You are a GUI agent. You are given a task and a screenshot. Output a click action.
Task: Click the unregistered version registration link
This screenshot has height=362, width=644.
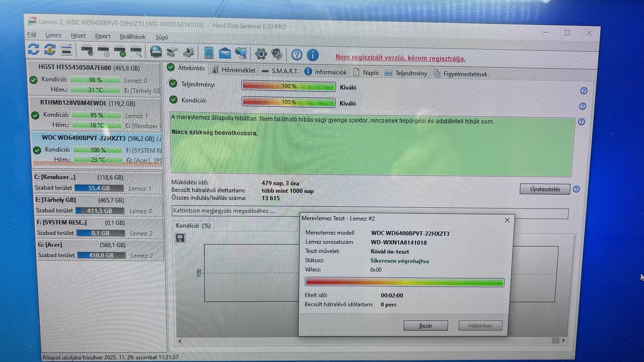(x=400, y=58)
